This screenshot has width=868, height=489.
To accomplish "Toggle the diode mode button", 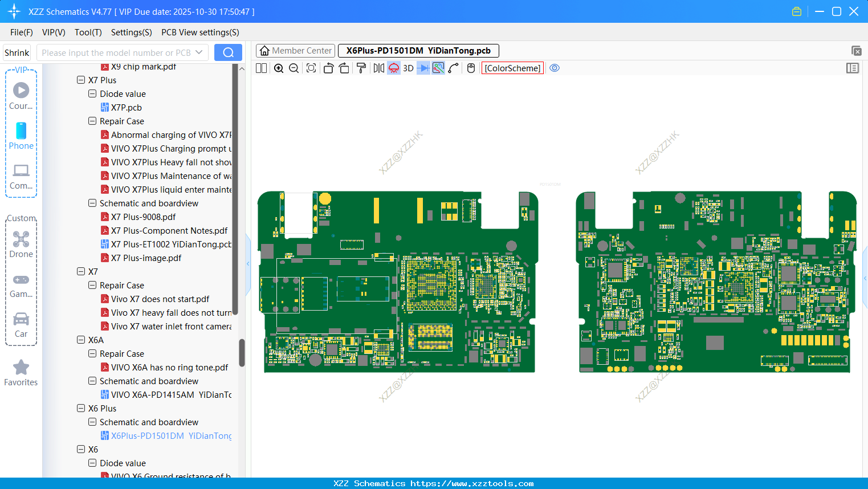I will [x=423, y=68].
